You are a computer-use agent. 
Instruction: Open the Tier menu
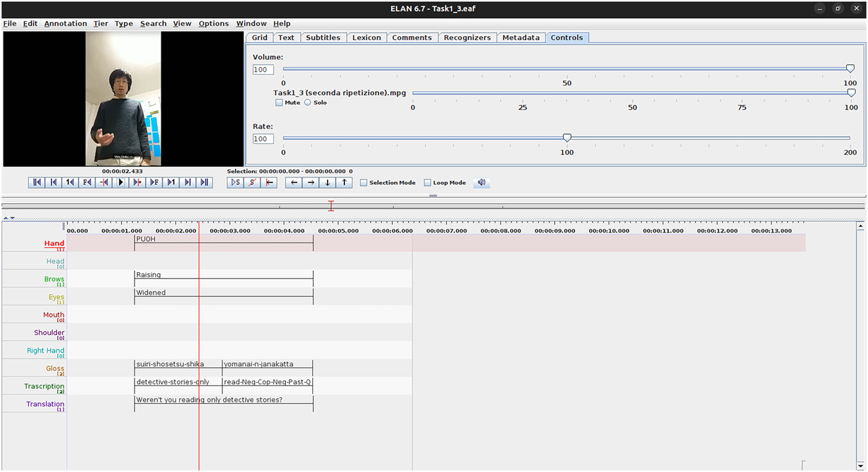click(100, 24)
